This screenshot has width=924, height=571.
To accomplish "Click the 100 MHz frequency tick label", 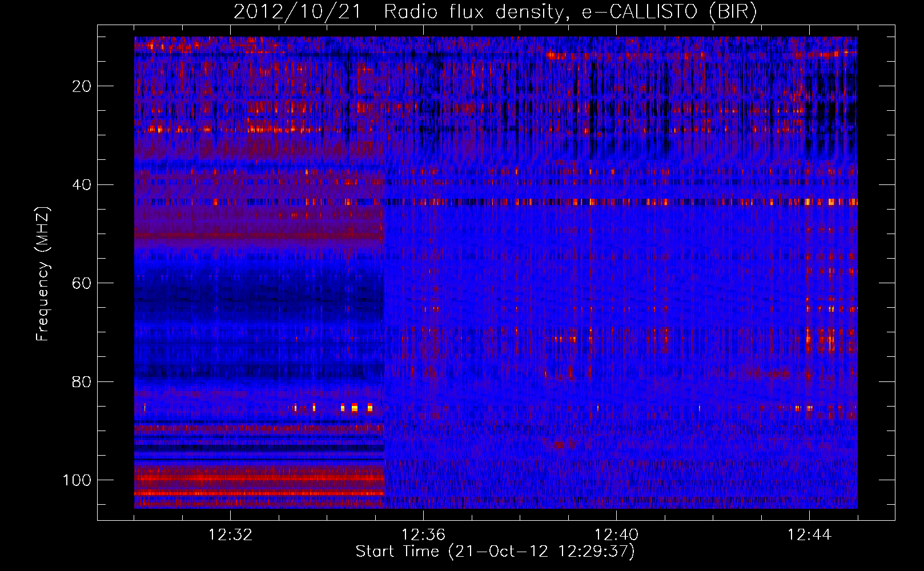I will [77, 480].
